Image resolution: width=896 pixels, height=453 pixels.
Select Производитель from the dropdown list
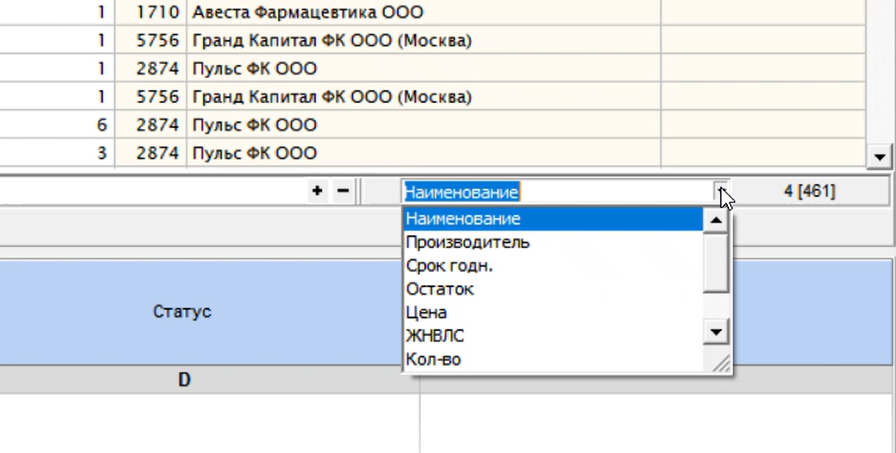(x=467, y=242)
